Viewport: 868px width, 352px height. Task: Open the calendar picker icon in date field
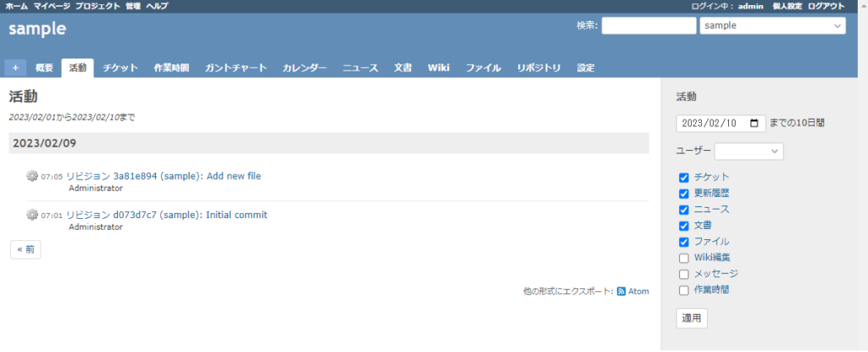tap(754, 123)
